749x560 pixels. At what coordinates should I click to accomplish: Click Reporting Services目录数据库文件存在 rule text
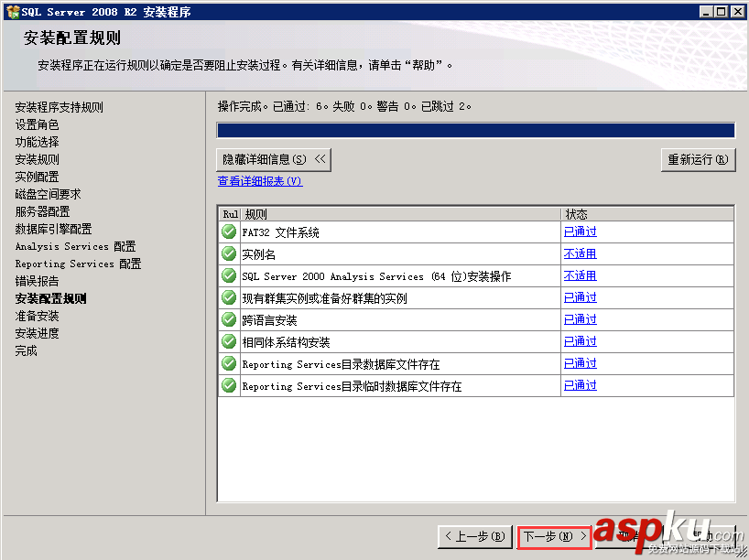[341, 364]
